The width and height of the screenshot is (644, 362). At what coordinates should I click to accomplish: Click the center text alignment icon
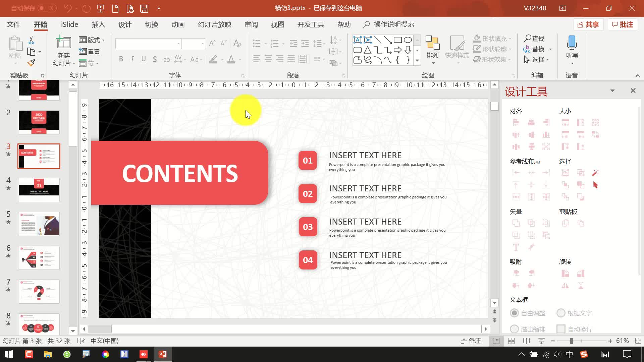268,59
